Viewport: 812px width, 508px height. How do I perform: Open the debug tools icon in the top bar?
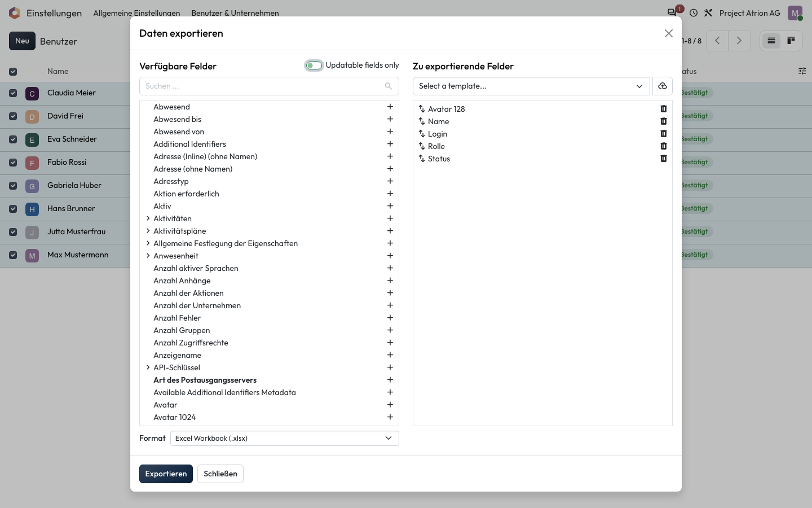click(708, 12)
